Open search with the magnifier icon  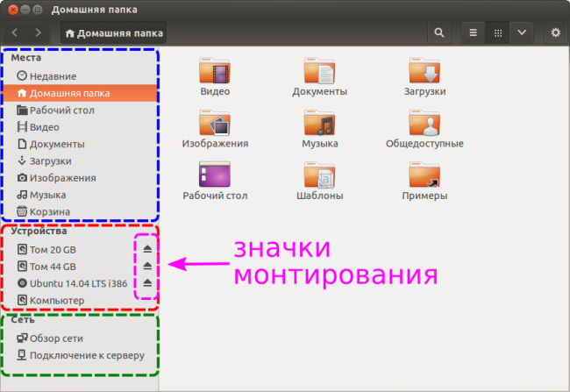[x=439, y=32]
